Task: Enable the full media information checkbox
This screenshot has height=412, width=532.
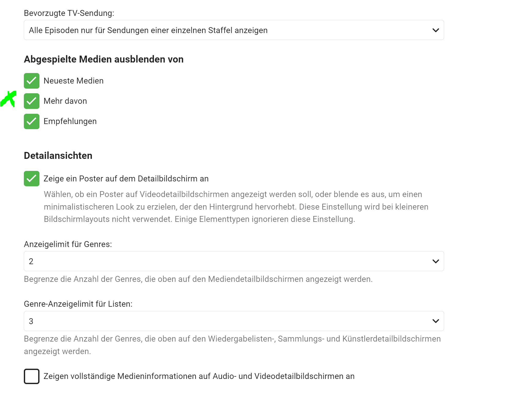Action: click(32, 376)
